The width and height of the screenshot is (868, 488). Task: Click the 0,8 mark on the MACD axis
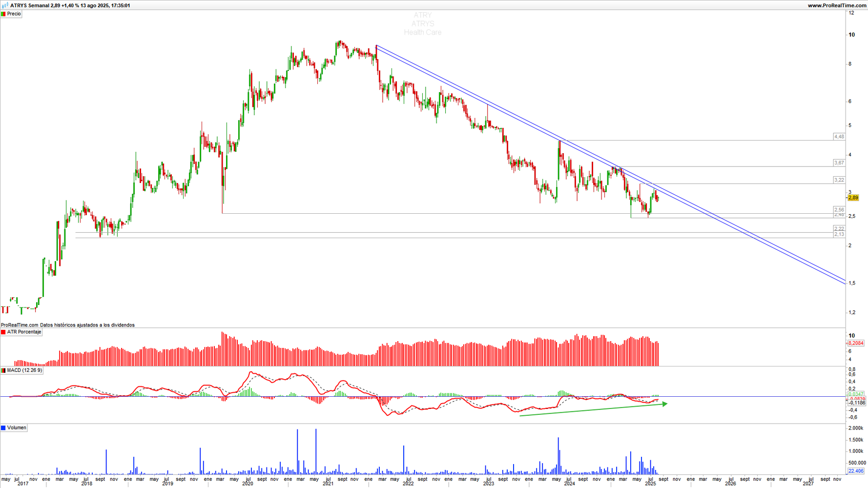[852, 369]
